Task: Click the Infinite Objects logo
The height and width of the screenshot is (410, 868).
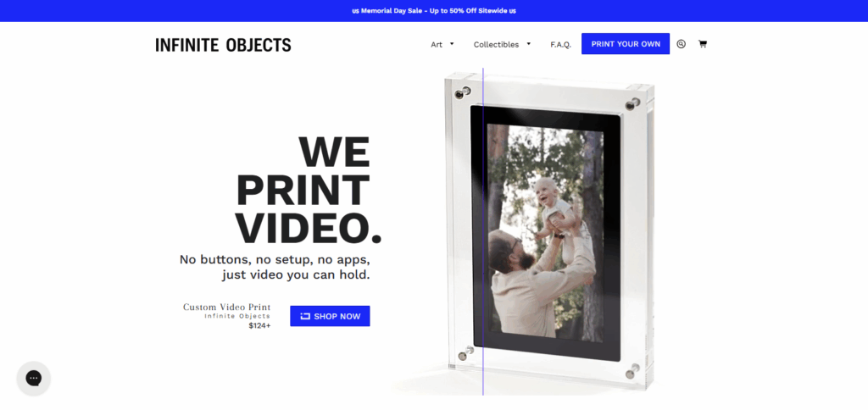Action: pos(223,45)
